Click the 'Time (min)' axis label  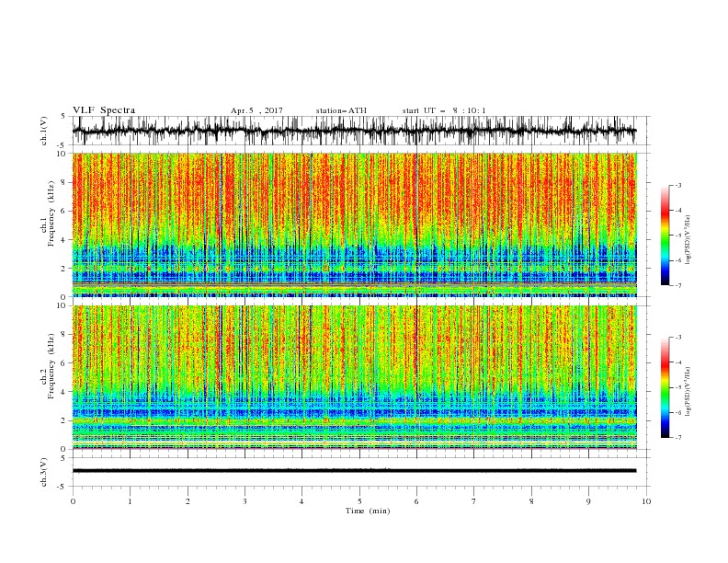(368, 511)
